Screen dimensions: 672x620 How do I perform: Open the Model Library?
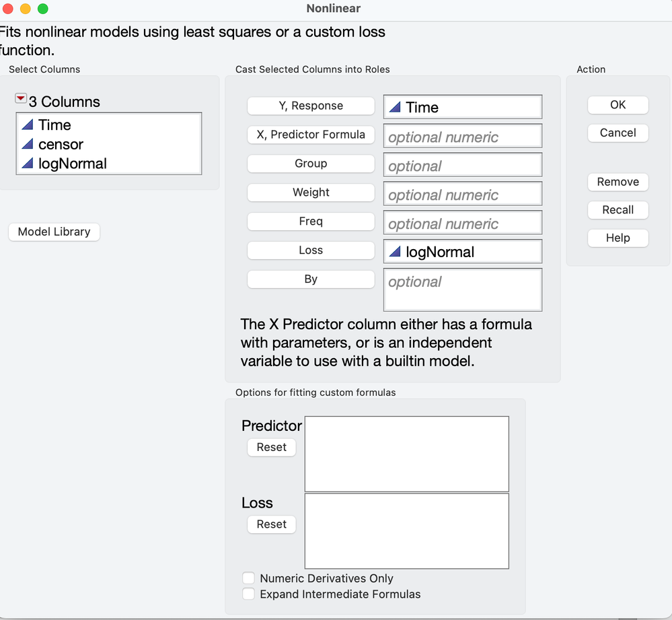pos(54,232)
